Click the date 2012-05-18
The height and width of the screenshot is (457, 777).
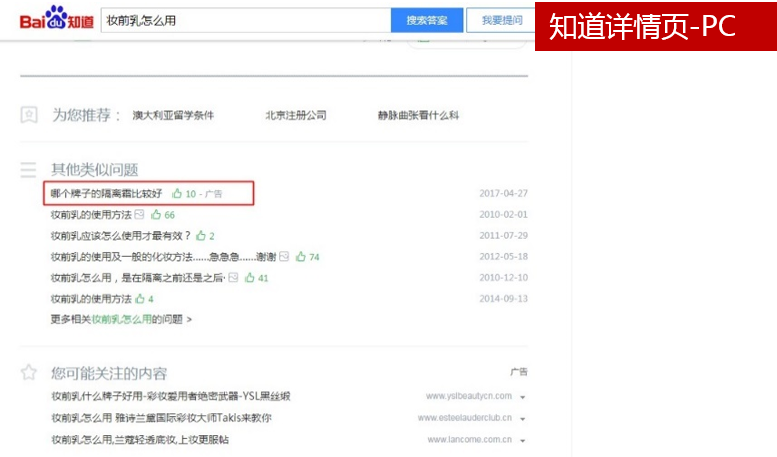click(503, 256)
